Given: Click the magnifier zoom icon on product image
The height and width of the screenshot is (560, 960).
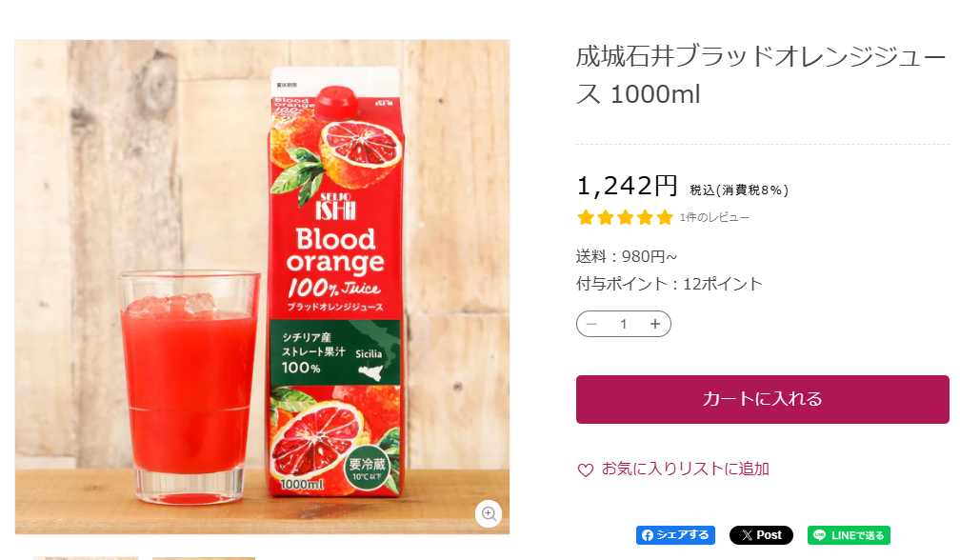Looking at the screenshot, I should 490,513.
